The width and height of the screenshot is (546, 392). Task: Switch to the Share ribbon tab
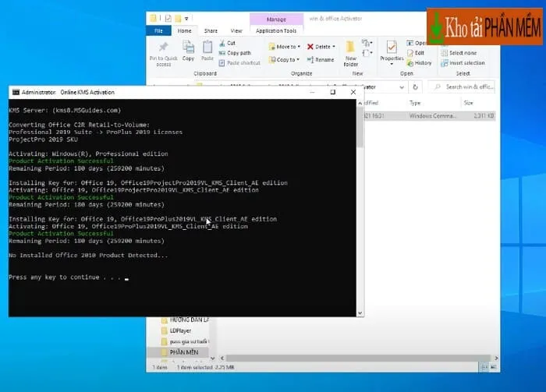pos(209,31)
